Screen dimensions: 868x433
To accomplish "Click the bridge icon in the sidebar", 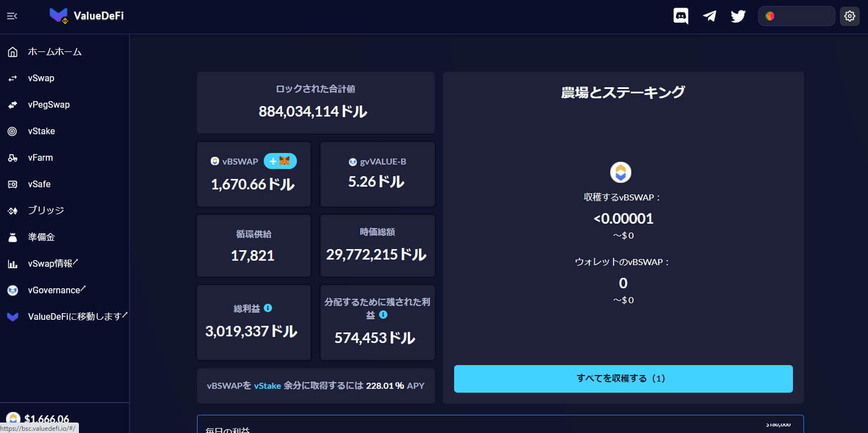I will point(13,211).
